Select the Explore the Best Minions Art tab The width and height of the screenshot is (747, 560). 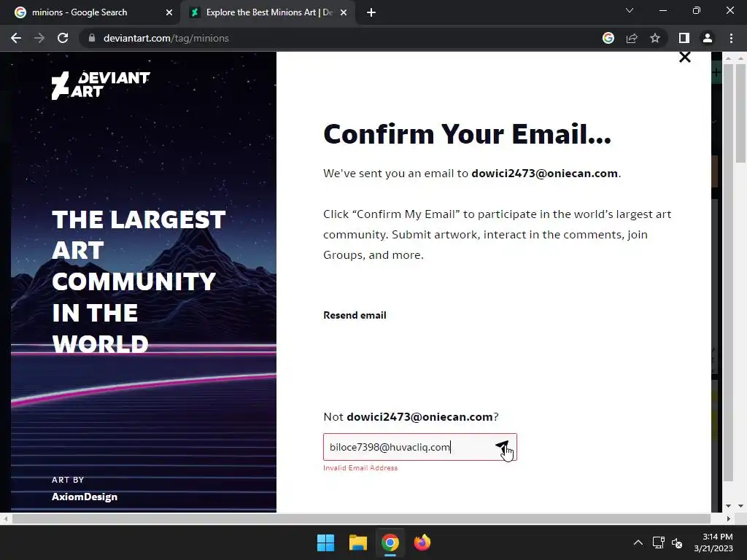[x=268, y=13]
